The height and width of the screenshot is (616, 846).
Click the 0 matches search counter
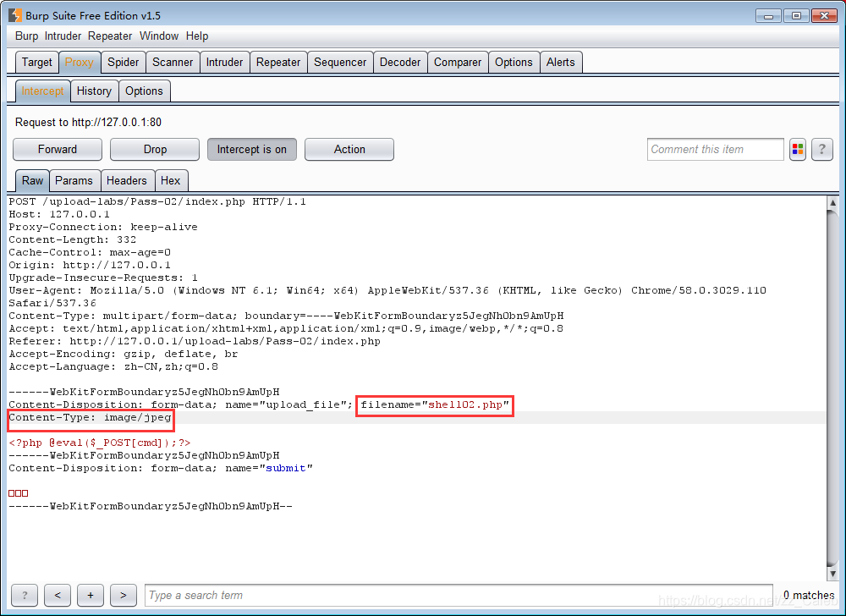[808, 595]
